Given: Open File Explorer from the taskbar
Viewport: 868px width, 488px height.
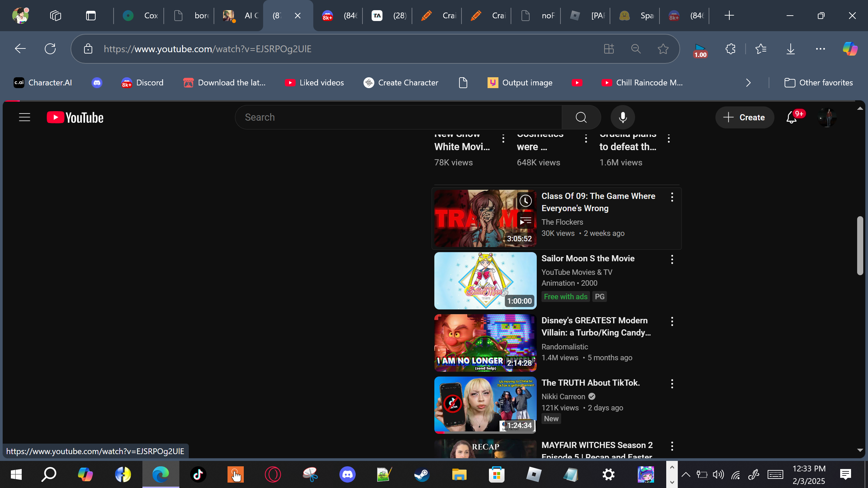Looking at the screenshot, I should [459, 474].
